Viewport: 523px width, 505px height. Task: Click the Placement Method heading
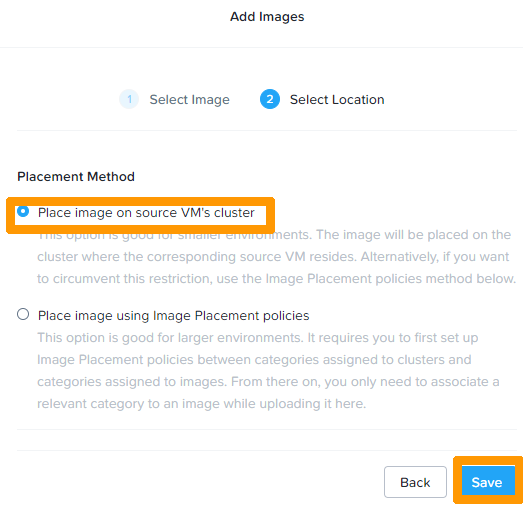(x=76, y=176)
